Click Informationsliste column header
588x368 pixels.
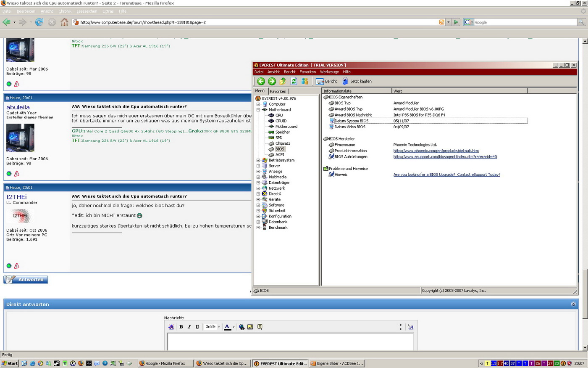click(357, 91)
